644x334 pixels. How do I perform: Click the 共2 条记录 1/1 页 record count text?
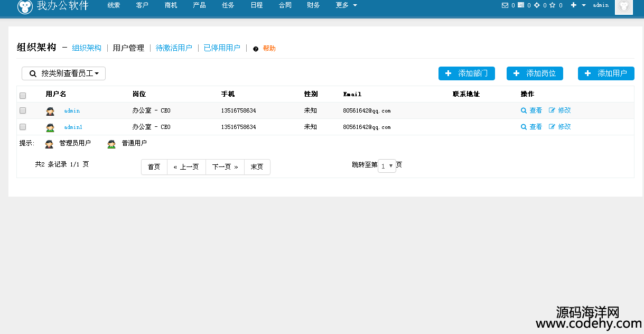click(62, 164)
